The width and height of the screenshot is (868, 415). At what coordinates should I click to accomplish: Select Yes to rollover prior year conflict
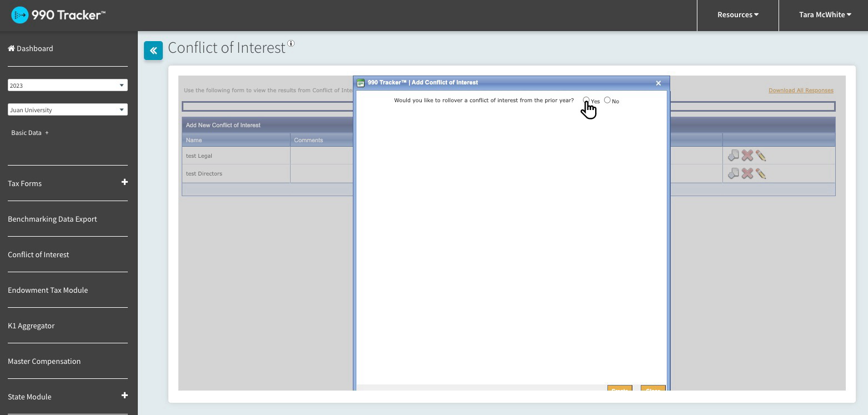tap(586, 101)
